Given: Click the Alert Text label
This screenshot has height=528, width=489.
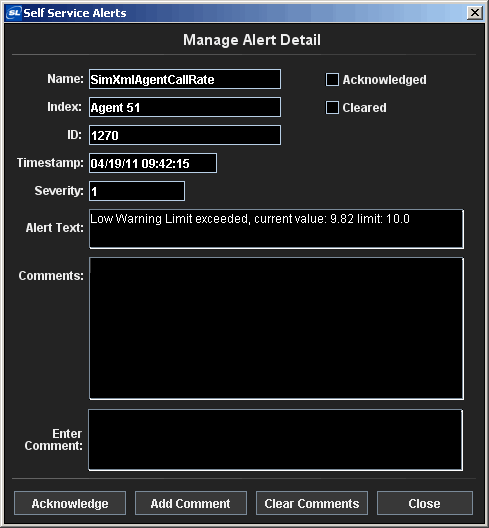Looking at the screenshot, I should [55, 228].
